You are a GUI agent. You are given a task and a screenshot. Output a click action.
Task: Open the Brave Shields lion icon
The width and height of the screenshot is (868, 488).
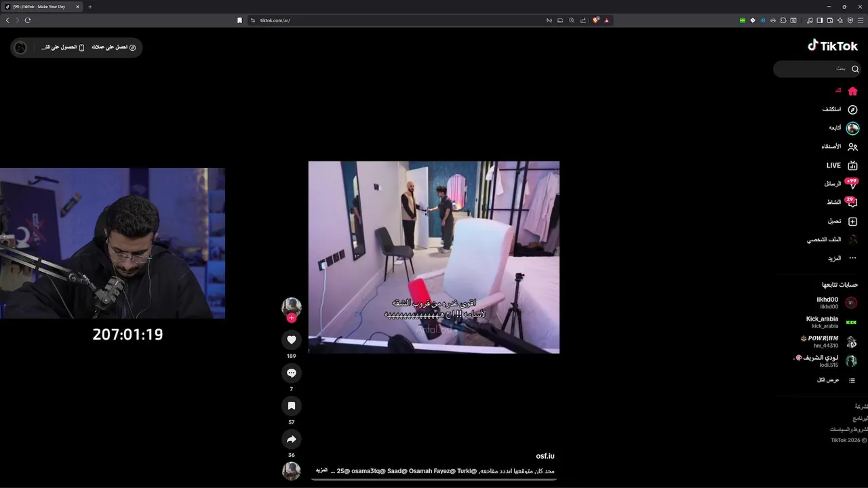[x=596, y=20]
